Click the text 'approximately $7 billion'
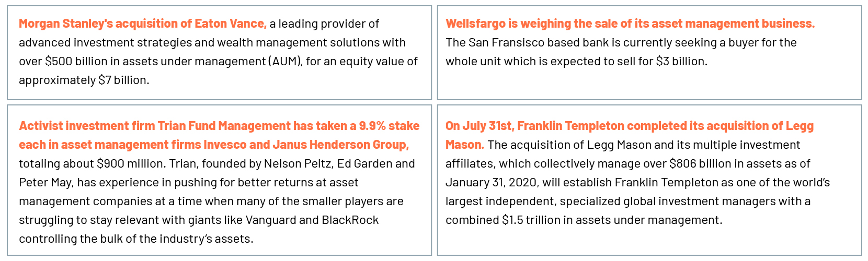The height and width of the screenshot is (261, 868). point(83,80)
